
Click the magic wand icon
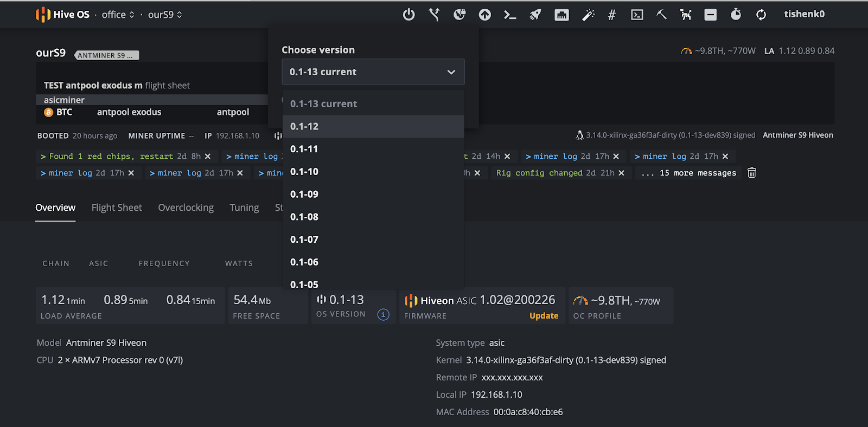[588, 15]
